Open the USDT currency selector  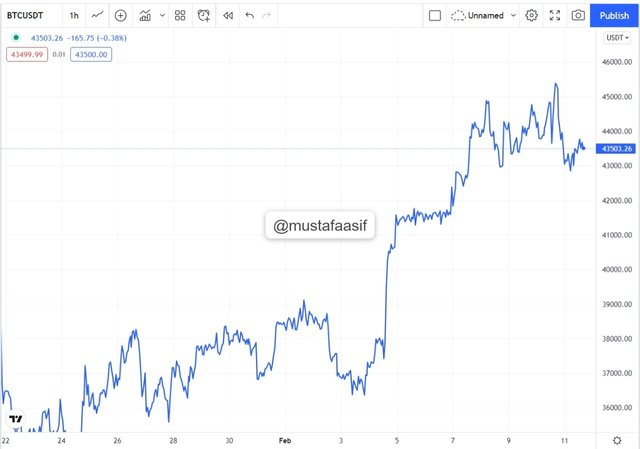click(617, 38)
